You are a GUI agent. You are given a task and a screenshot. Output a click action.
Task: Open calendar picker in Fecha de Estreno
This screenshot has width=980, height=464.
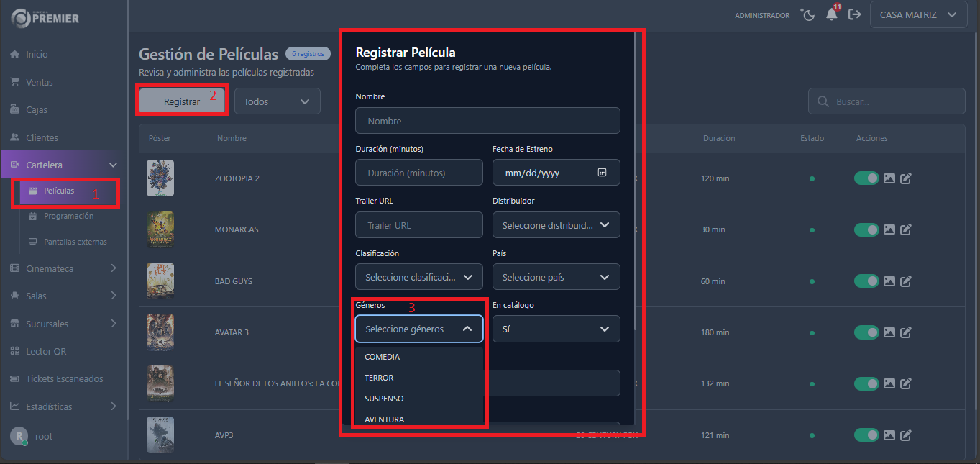coord(602,173)
